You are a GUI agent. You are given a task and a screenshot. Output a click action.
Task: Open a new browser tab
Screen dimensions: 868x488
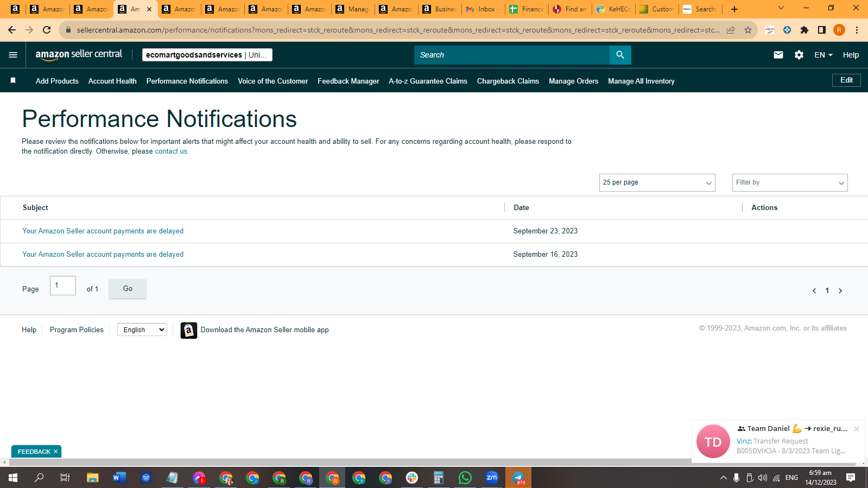pos(734,9)
